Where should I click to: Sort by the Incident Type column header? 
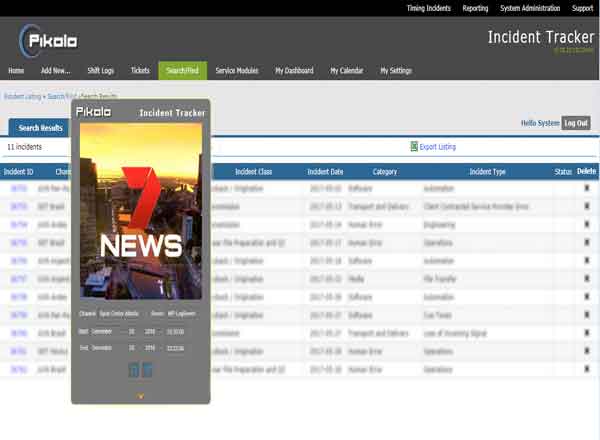(x=488, y=172)
